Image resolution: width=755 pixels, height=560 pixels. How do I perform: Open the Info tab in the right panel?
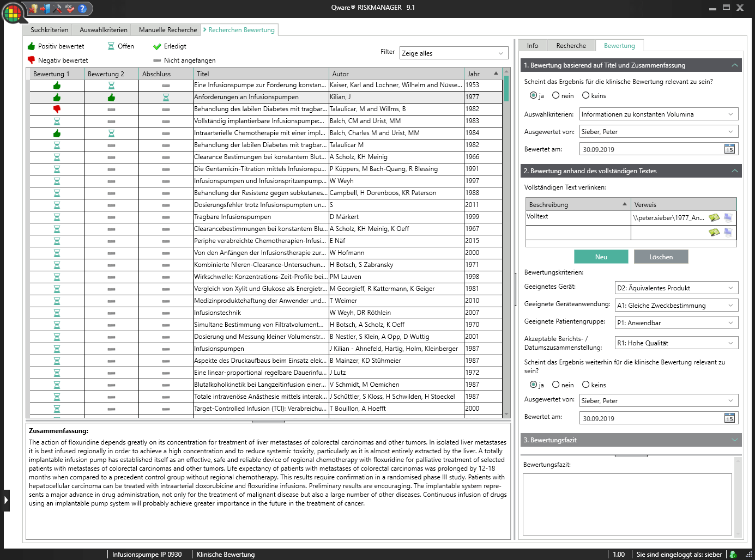pyautogui.click(x=533, y=46)
